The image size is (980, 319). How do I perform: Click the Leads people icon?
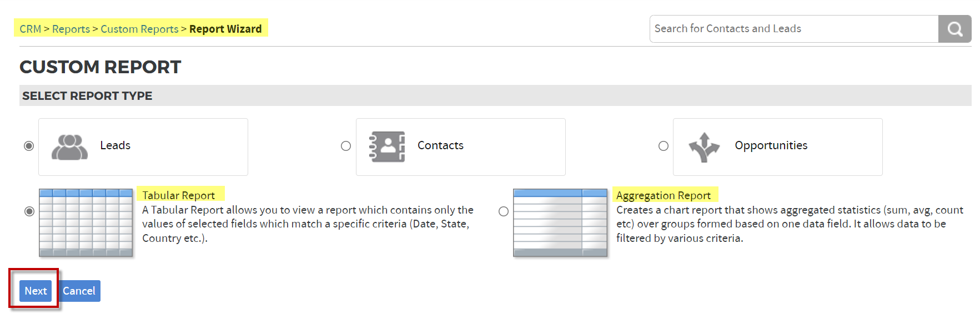(x=69, y=147)
